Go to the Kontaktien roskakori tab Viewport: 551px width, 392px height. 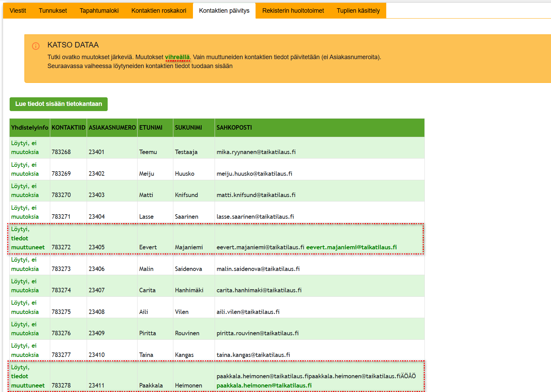click(x=159, y=11)
